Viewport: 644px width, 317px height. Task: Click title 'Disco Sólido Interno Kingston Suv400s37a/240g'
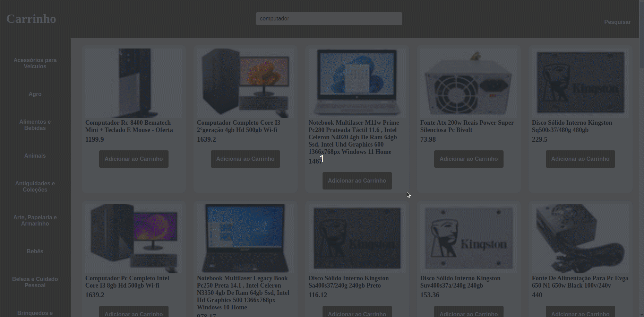(x=460, y=282)
